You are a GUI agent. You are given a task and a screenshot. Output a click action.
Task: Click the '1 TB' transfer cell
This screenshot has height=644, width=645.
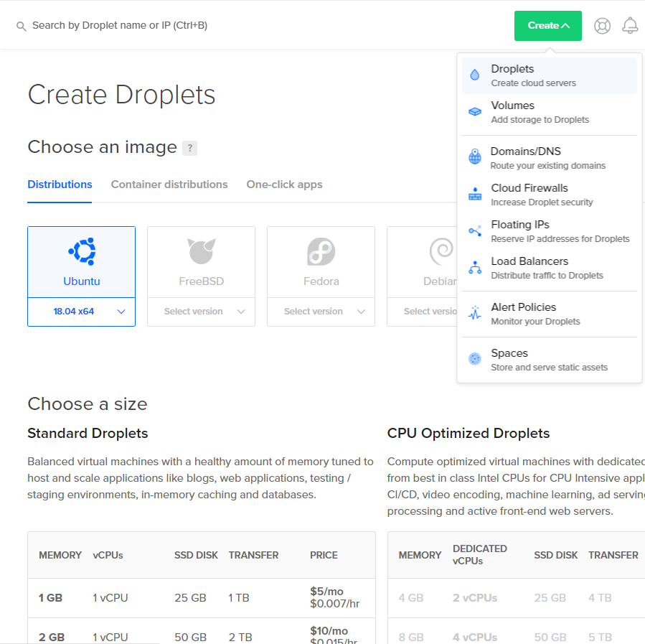click(239, 598)
